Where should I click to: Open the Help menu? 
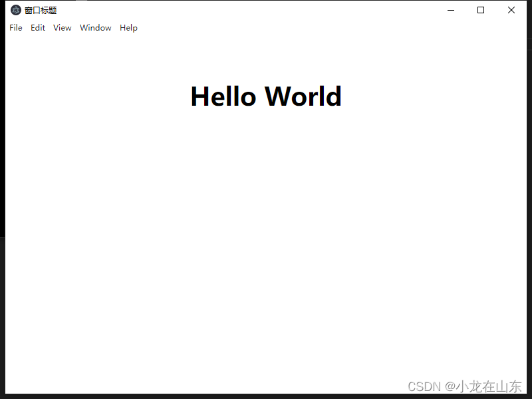128,28
